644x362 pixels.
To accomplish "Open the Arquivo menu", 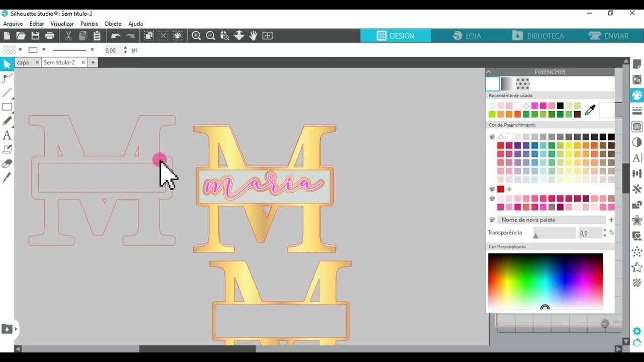I will point(13,24).
